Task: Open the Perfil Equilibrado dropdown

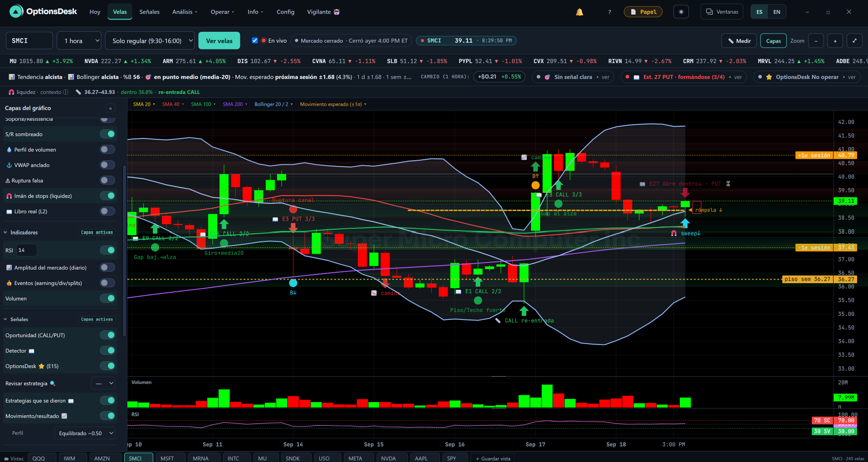Action: pos(84,433)
